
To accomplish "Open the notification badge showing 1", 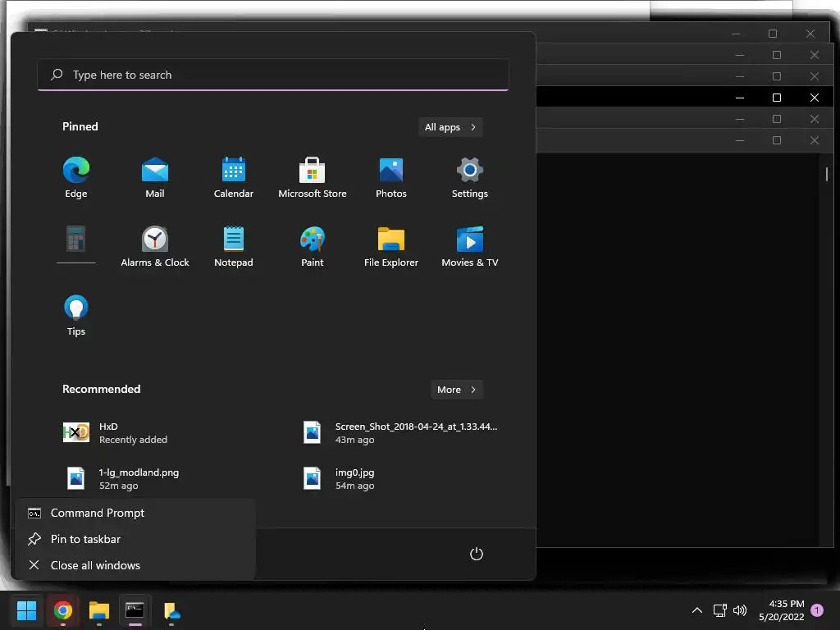I will 817,609.
